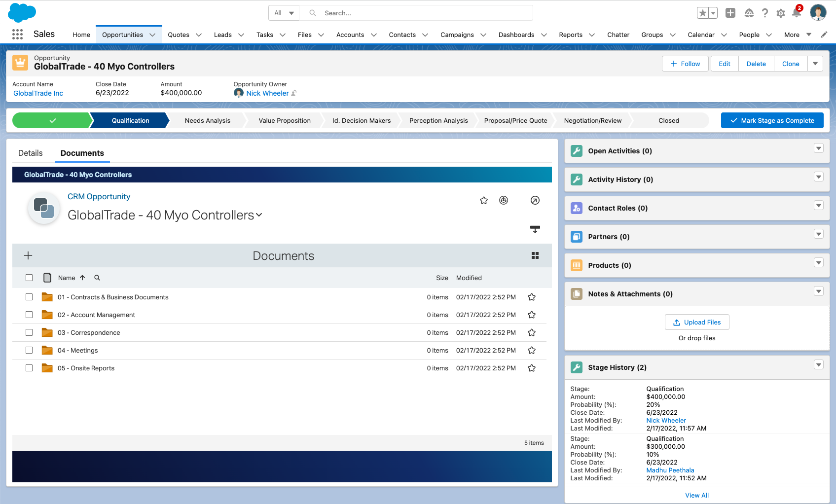The width and height of the screenshot is (836, 504).
Task: Switch Documents list to grid view
Action: click(x=535, y=255)
